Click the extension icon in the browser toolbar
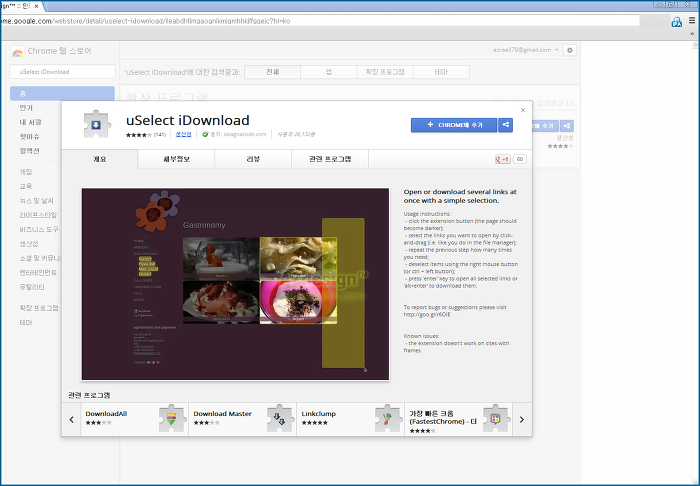 coord(677,21)
